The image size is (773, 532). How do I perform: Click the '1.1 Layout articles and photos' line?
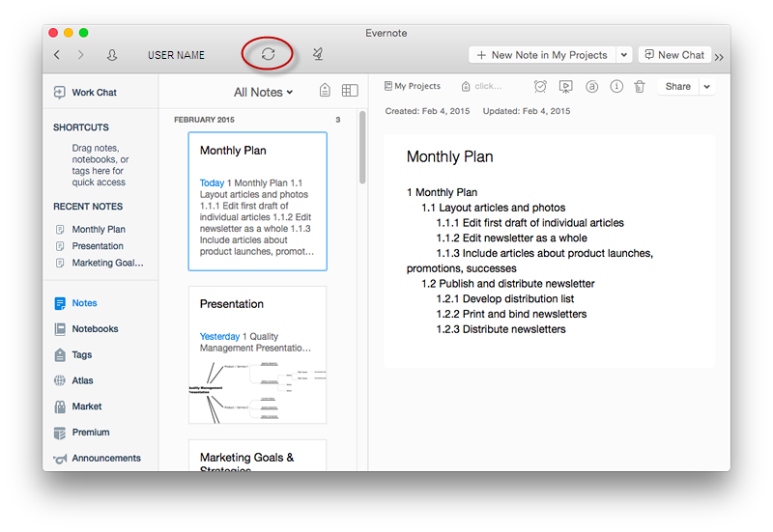(494, 208)
